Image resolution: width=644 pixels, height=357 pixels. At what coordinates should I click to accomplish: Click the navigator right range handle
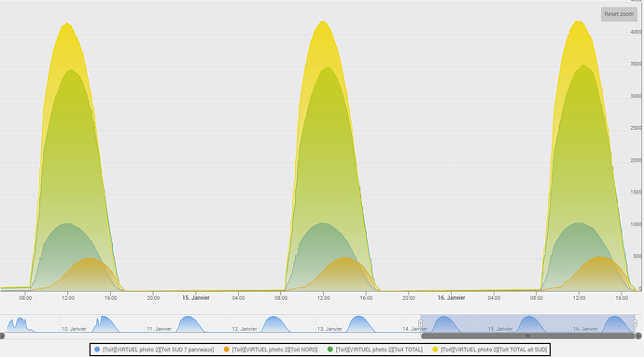pyautogui.click(x=635, y=323)
